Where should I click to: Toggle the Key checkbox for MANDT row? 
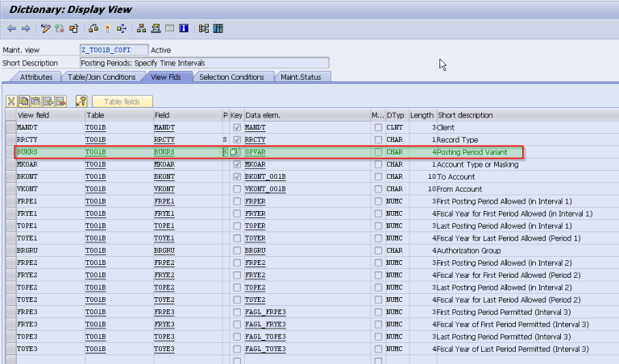[x=236, y=127]
